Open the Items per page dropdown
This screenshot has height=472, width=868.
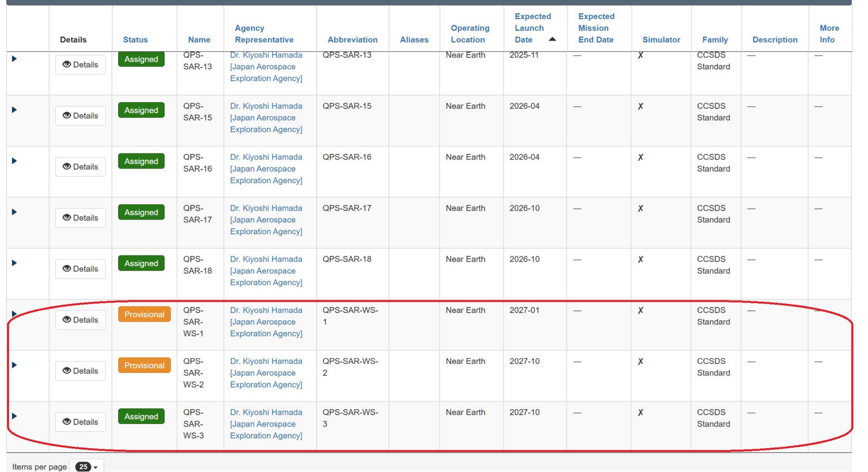click(87, 467)
